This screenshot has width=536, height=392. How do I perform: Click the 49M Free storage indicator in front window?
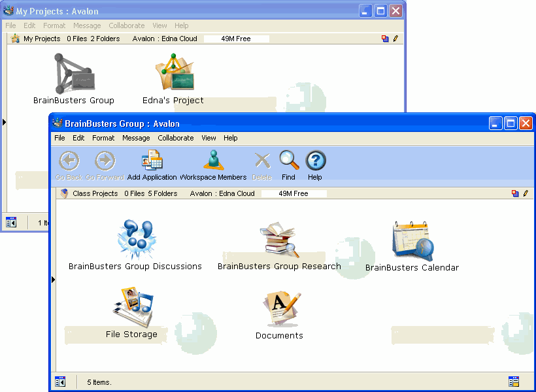tap(293, 193)
